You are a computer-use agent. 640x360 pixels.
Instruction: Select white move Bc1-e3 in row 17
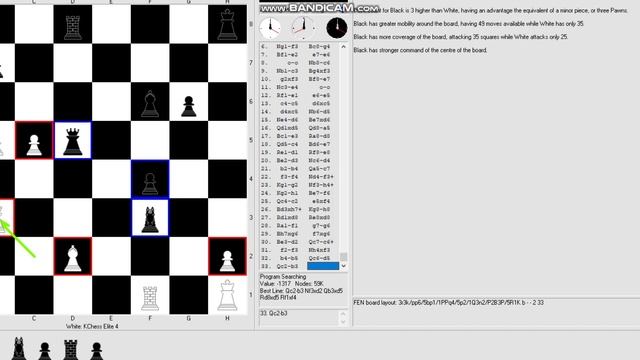click(287, 136)
